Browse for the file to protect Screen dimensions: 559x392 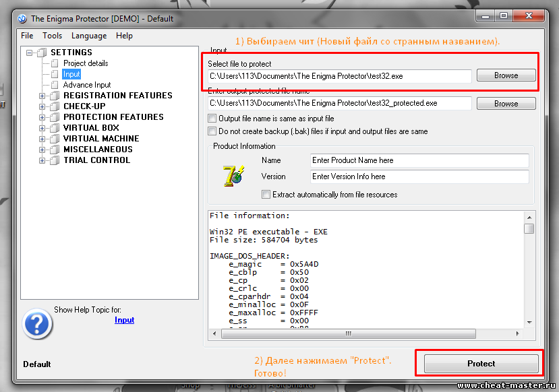pyautogui.click(x=506, y=75)
